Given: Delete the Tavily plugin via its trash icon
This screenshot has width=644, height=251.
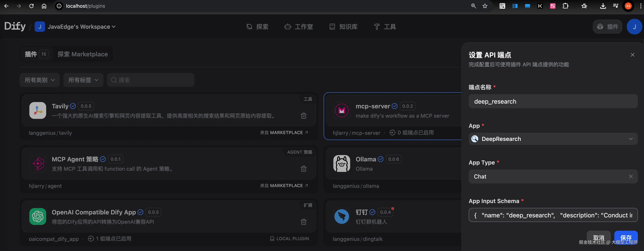Looking at the screenshot, I should pyautogui.click(x=303, y=116).
